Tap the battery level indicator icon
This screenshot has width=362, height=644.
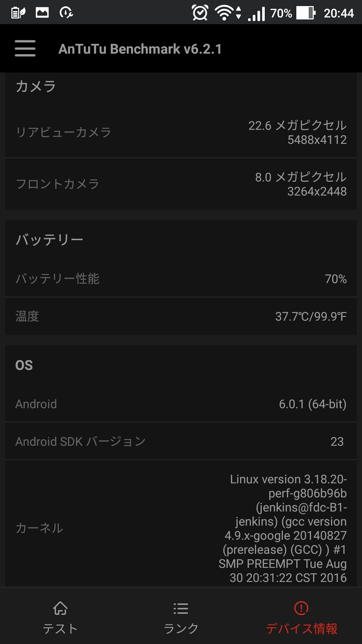pos(306,13)
